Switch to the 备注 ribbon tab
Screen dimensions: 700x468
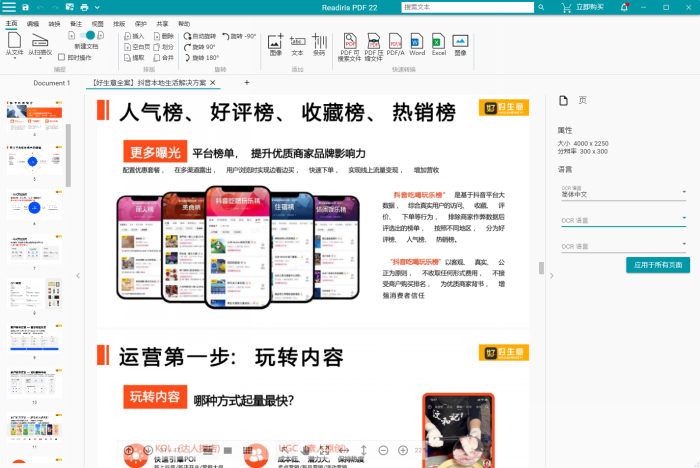click(x=76, y=24)
